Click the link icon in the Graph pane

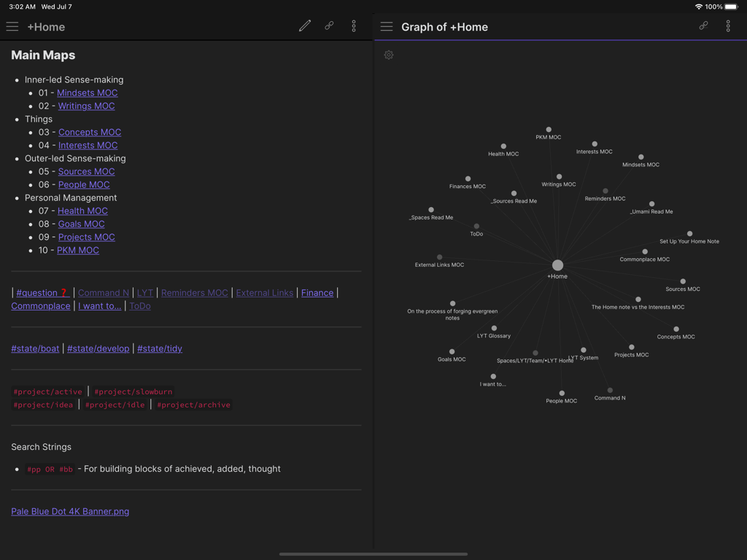(x=704, y=26)
